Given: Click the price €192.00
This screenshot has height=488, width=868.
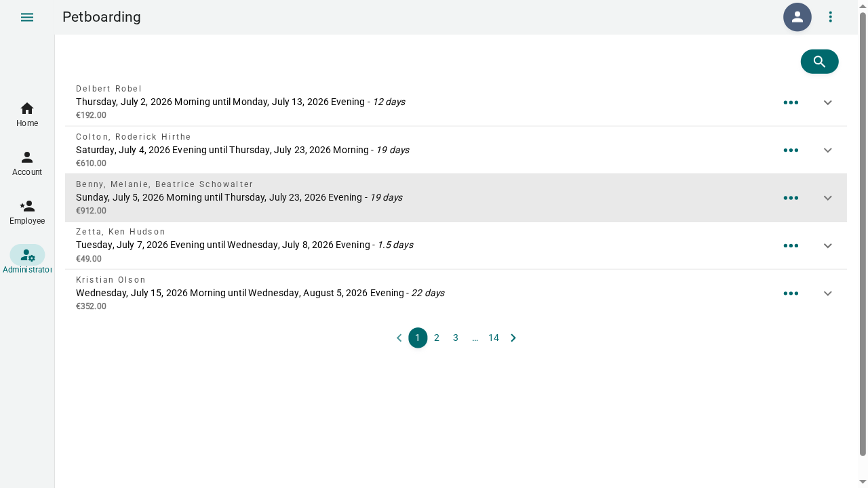Looking at the screenshot, I should point(91,115).
